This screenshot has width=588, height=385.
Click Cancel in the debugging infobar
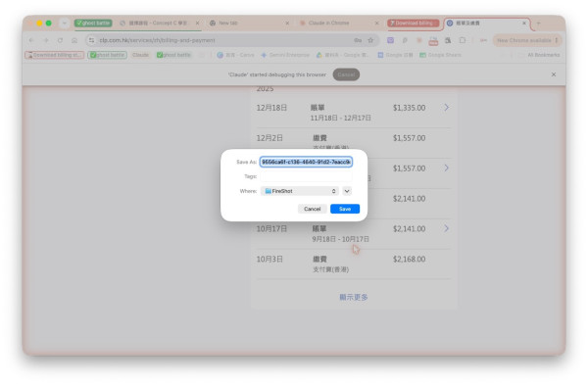coord(346,74)
